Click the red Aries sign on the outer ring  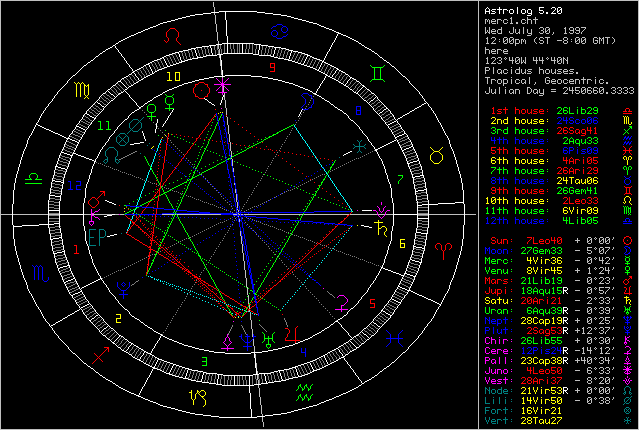[x=443, y=251]
